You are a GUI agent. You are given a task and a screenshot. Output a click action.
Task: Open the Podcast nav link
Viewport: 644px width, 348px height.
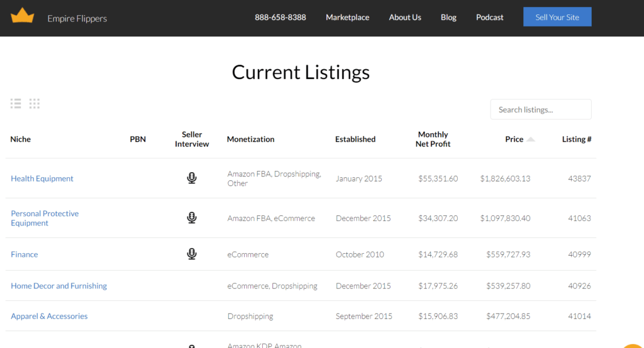489,17
